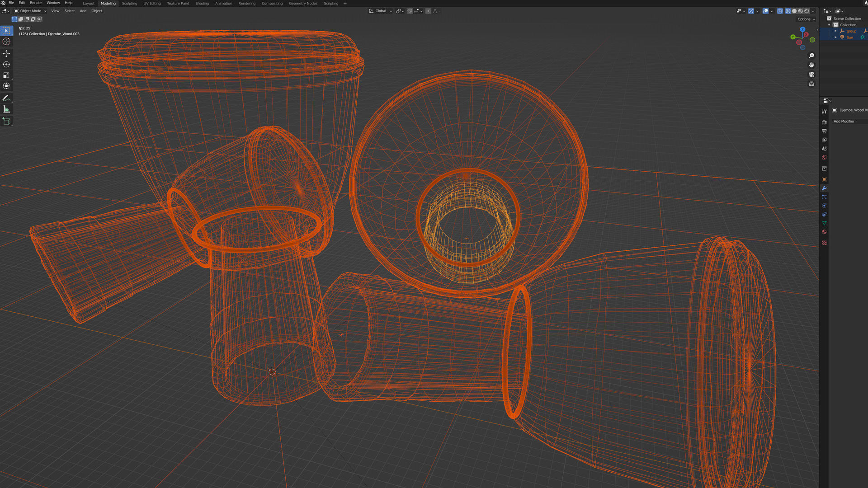Click the Add Modifier button

coord(844,121)
